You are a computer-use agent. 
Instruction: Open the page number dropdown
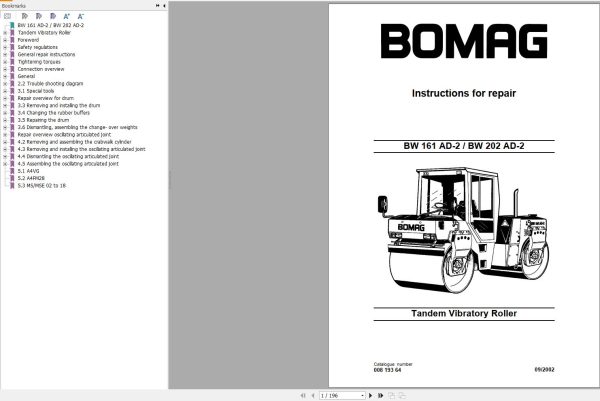[x=362, y=396]
